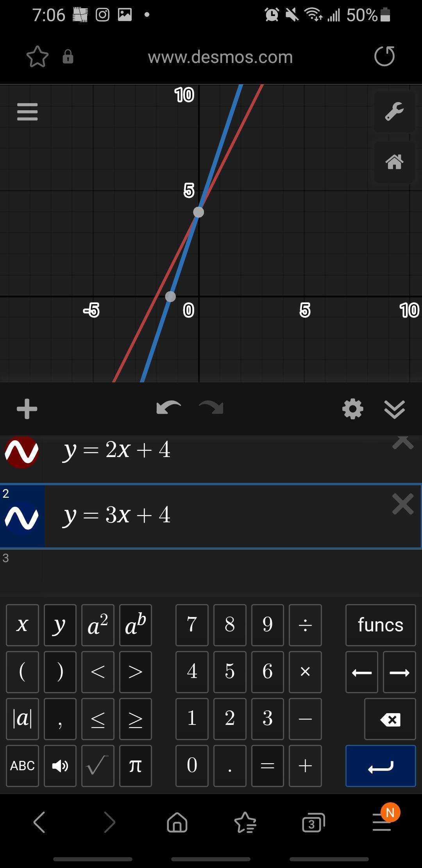Tap the blue enter key
The height and width of the screenshot is (868, 422).
coord(380,766)
